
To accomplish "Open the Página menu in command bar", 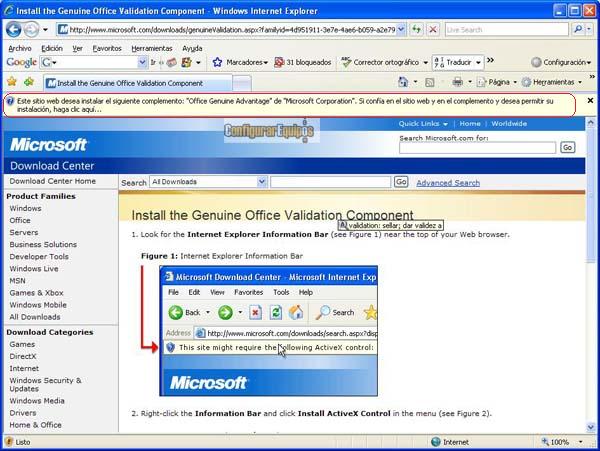I will pos(497,82).
